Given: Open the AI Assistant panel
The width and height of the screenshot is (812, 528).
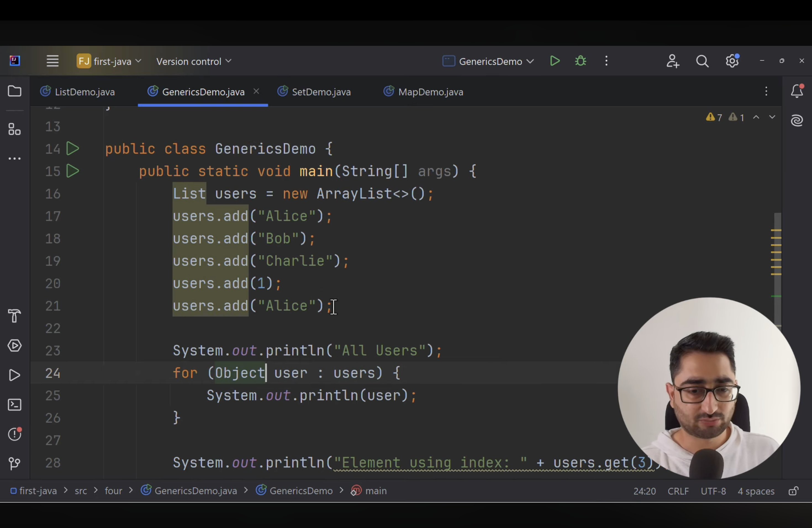Looking at the screenshot, I should pos(797,121).
